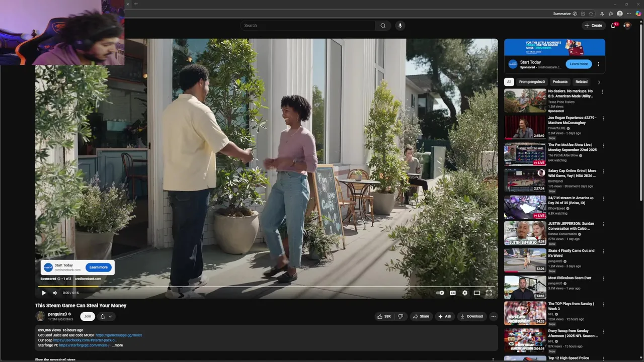This screenshot has width=644, height=362.
Task: Select the Podcasts chip
Action: tap(560, 82)
